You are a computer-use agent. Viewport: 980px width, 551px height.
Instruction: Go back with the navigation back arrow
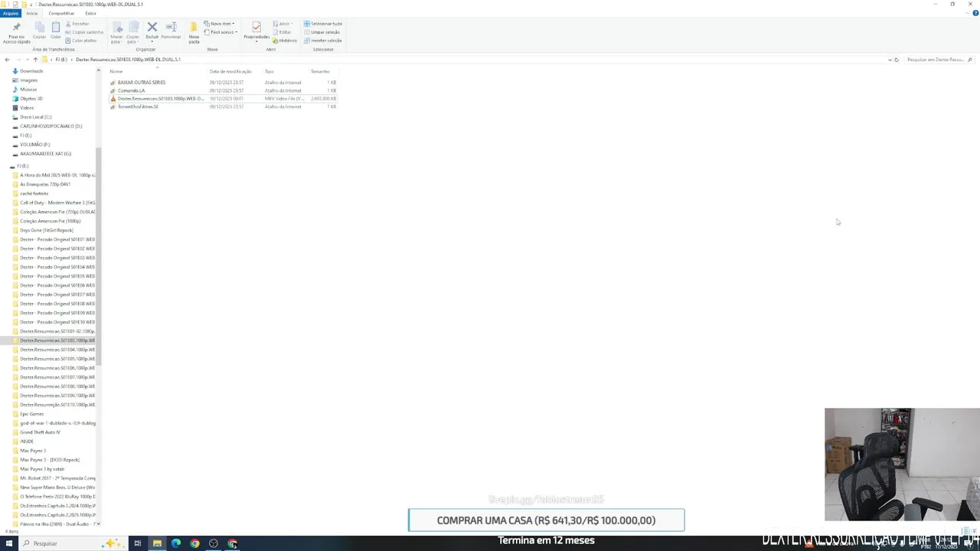pos(7,60)
